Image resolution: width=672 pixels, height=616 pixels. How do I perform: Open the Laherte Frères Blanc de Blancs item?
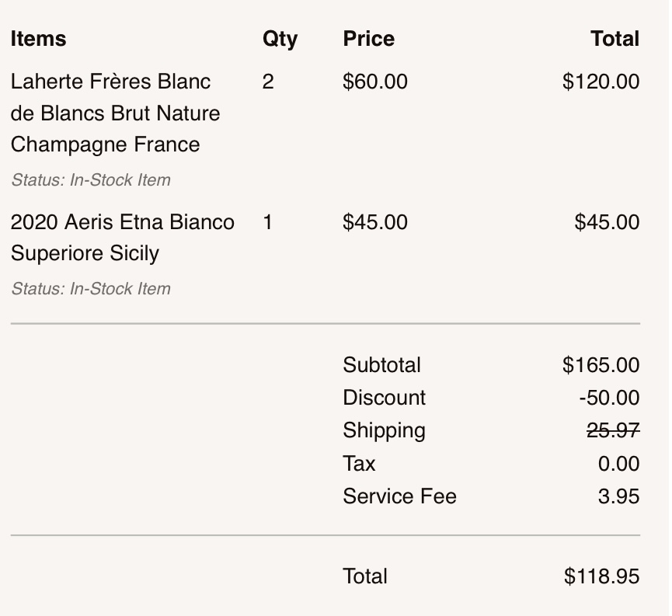(115, 113)
